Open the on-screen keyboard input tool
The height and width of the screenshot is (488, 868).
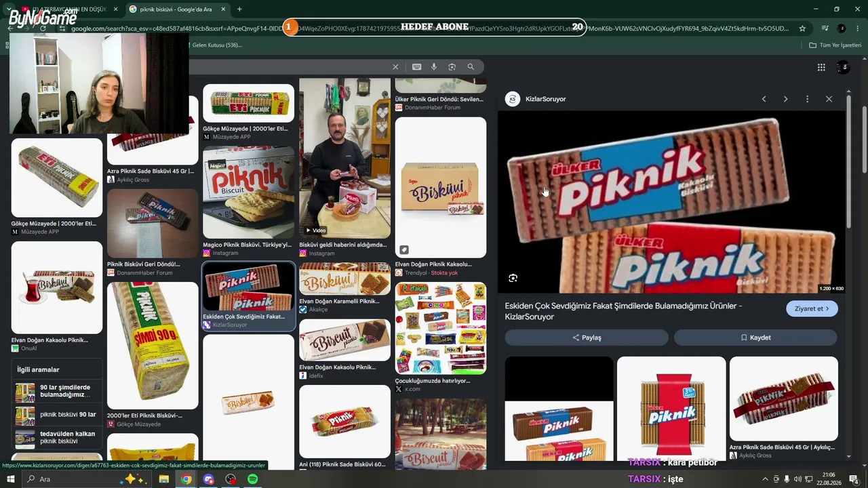pos(416,67)
